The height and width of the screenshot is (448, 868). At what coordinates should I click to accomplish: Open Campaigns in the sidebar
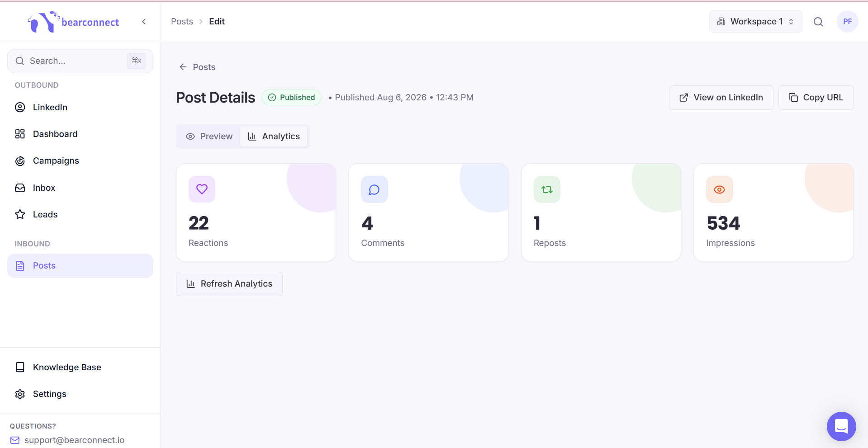click(x=80, y=160)
